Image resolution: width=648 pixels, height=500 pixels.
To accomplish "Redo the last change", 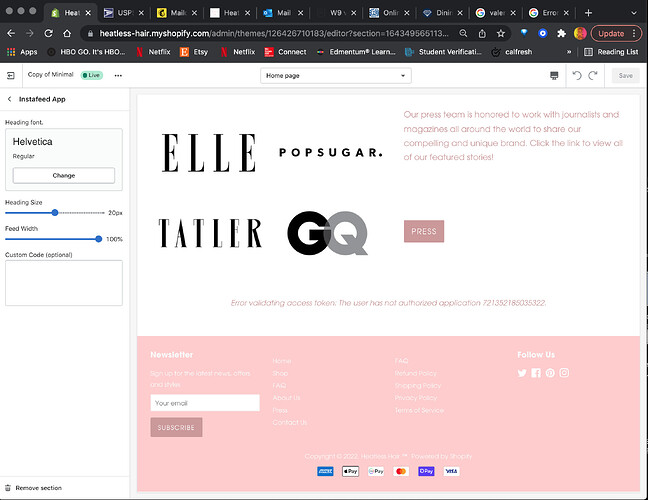I will click(593, 75).
